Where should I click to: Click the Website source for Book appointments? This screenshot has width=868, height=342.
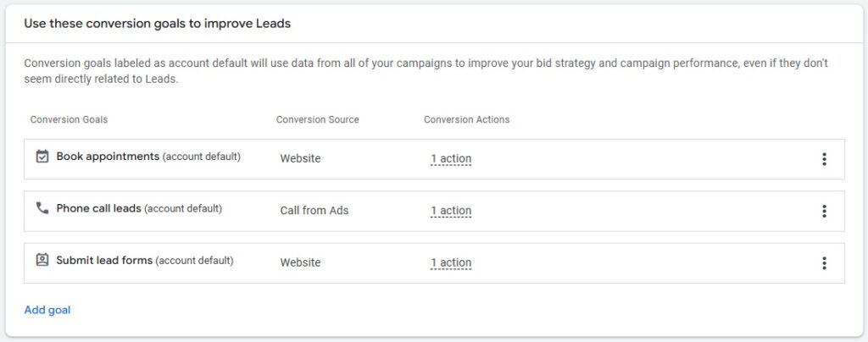coord(301,158)
